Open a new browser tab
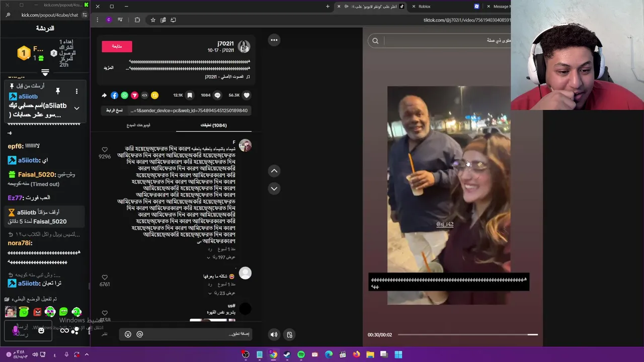This screenshot has height=362, width=644. 328,7
